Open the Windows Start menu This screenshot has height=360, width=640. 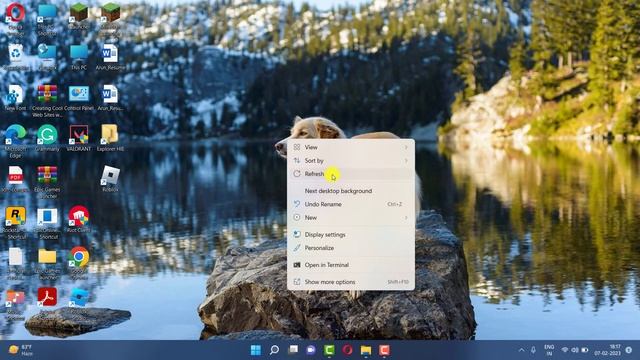coord(256,350)
